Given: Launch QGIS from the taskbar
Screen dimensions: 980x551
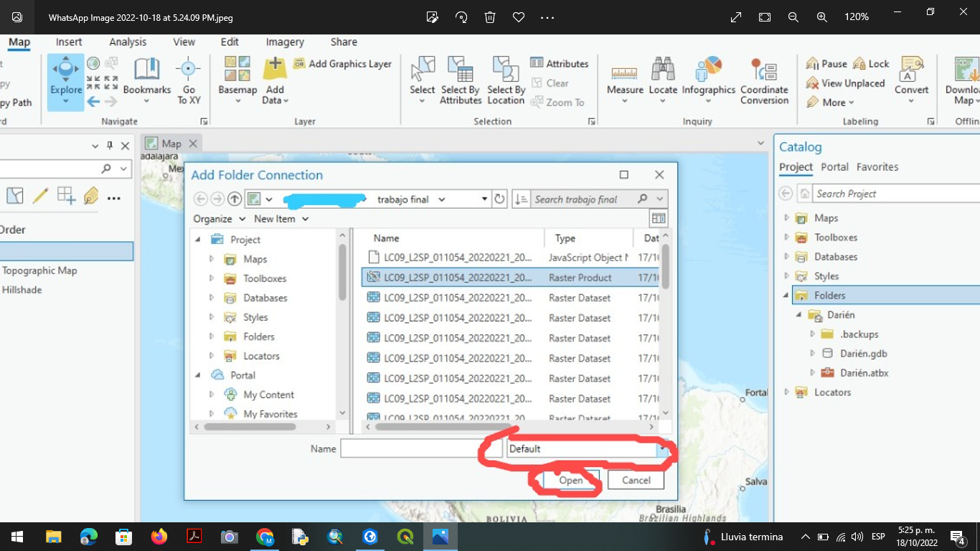Looking at the screenshot, I should pyautogui.click(x=405, y=536).
